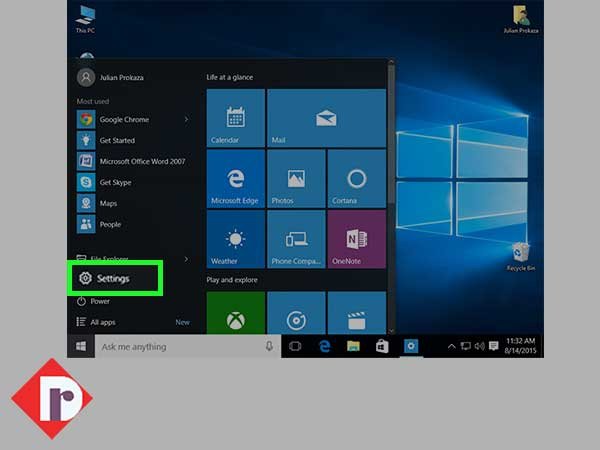Open Settings in Start menu
Screen dimensions: 600x450
(x=115, y=278)
